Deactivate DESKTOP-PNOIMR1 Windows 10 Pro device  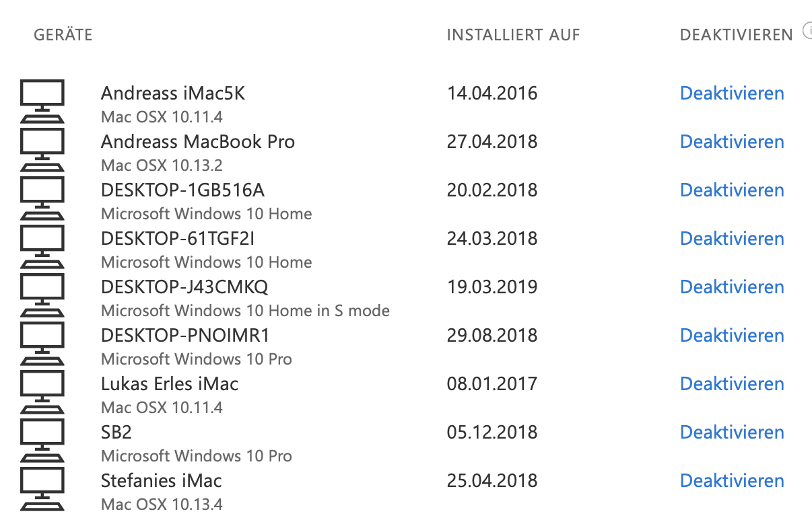pos(732,336)
